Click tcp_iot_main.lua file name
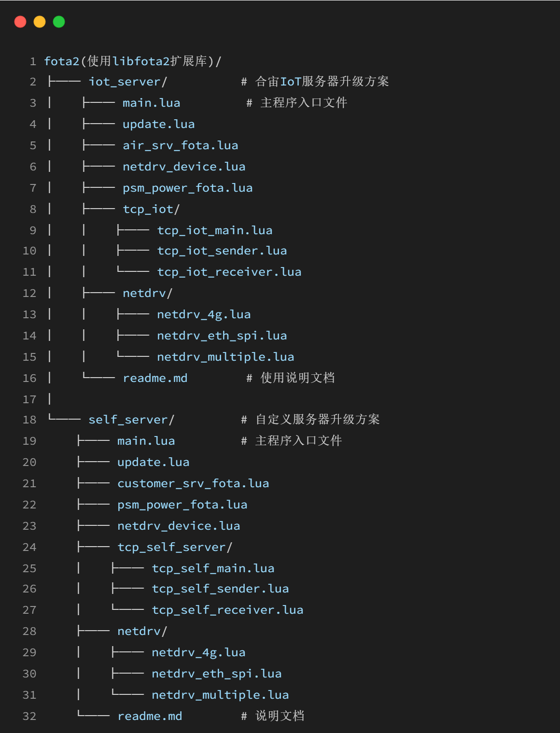The width and height of the screenshot is (560, 733). [215, 230]
